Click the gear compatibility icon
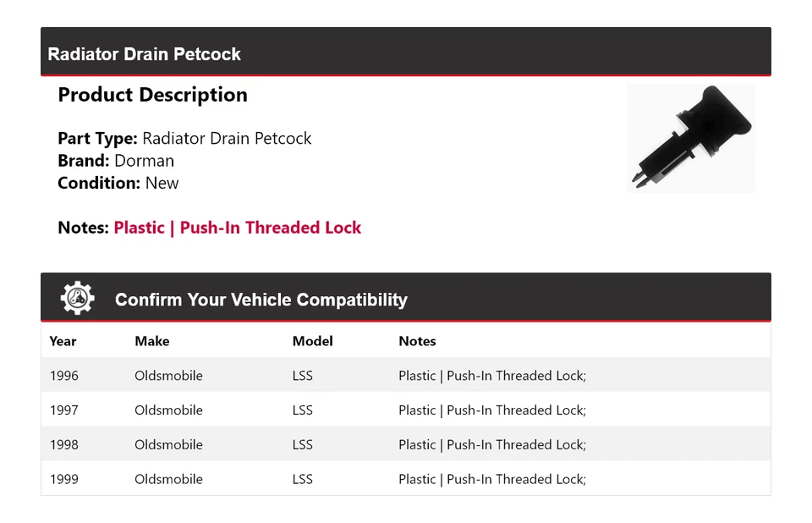Viewport: 812px width, 523px height. [78, 299]
